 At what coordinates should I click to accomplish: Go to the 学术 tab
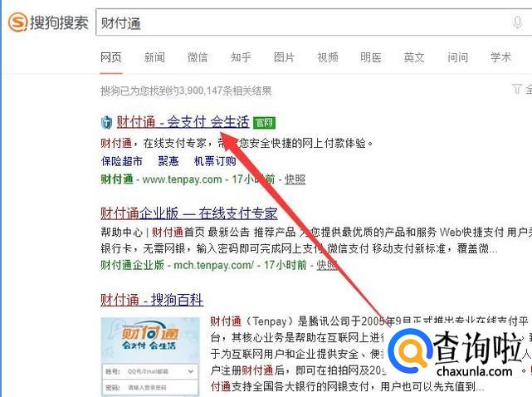coord(500,57)
